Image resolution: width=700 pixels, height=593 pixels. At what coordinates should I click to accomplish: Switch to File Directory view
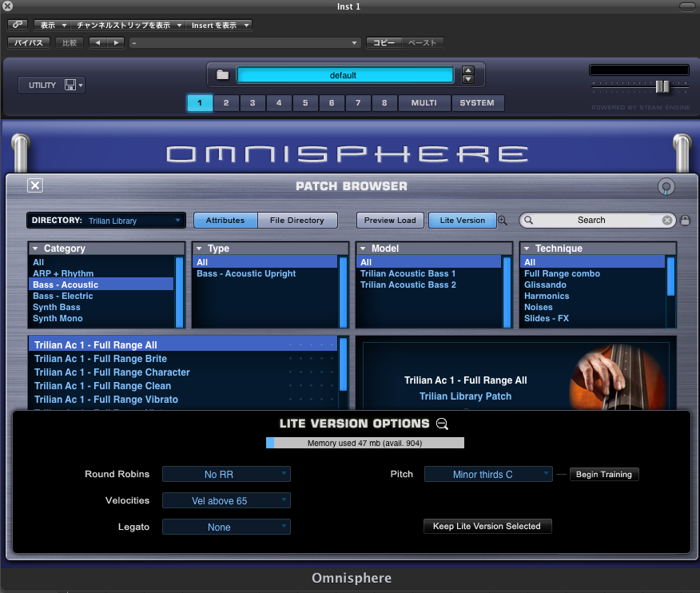click(x=297, y=220)
